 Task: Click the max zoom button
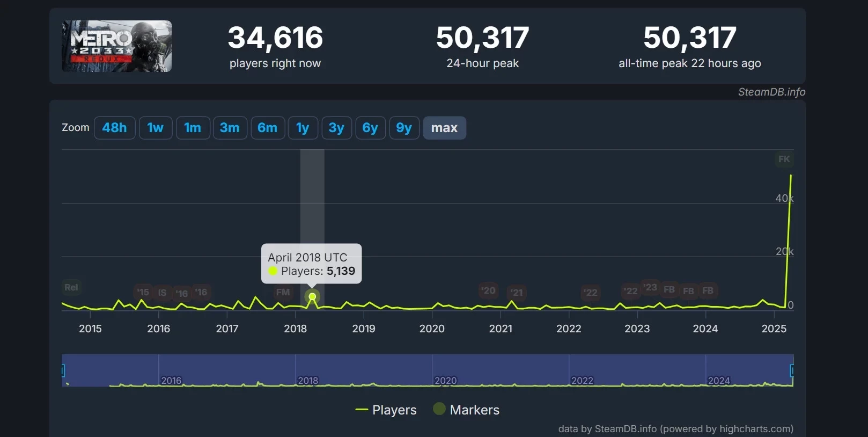tap(444, 128)
